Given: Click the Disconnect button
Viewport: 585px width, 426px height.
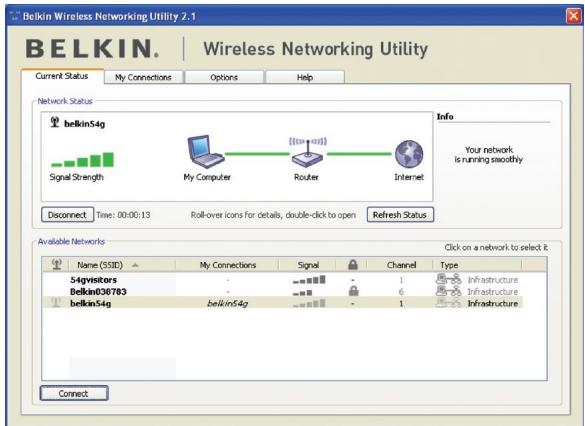Looking at the screenshot, I should (68, 215).
